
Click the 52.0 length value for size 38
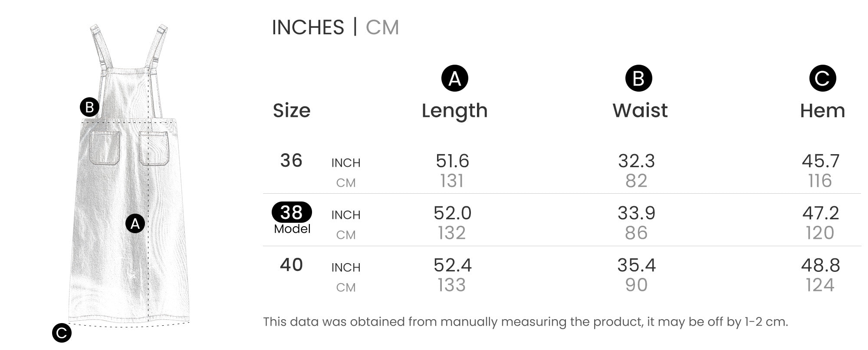pyautogui.click(x=452, y=213)
